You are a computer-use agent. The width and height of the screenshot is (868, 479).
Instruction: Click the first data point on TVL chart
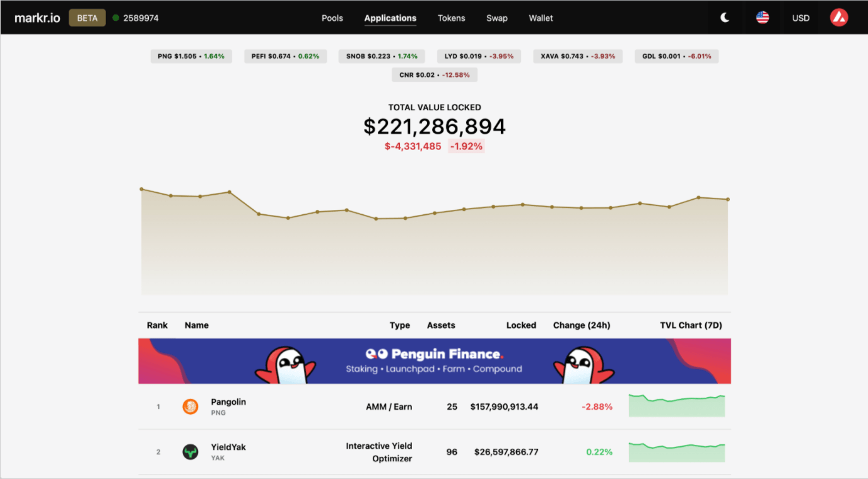coord(141,189)
